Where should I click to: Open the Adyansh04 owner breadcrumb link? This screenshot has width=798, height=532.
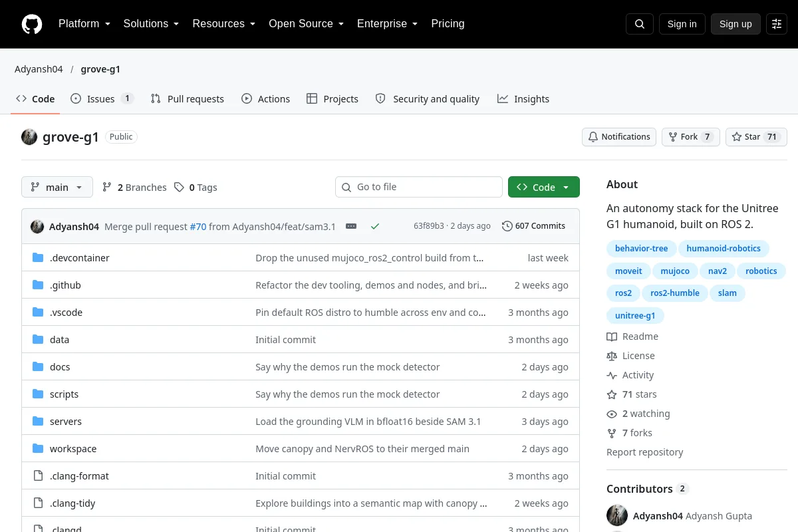click(39, 69)
